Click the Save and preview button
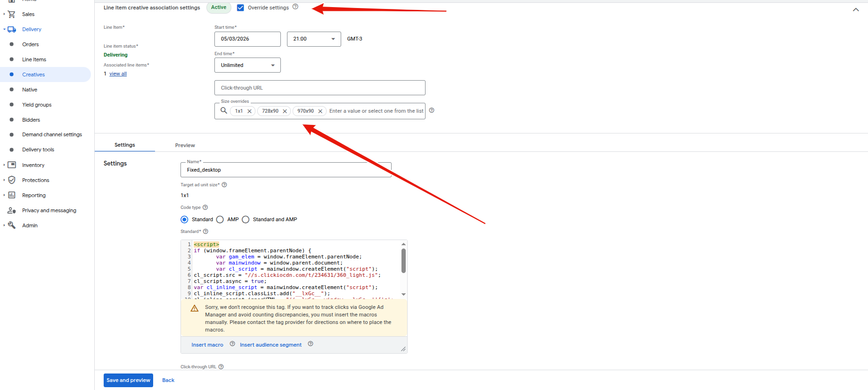The height and width of the screenshot is (390, 868). (128, 380)
